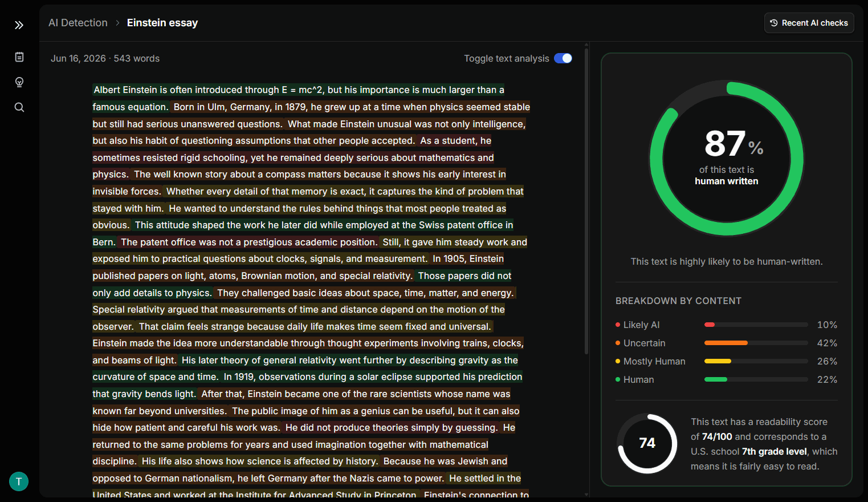Click the 'Toggle text analysis' label
Image resolution: width=868 pixels, height=502 pixels.
[506, 58]
